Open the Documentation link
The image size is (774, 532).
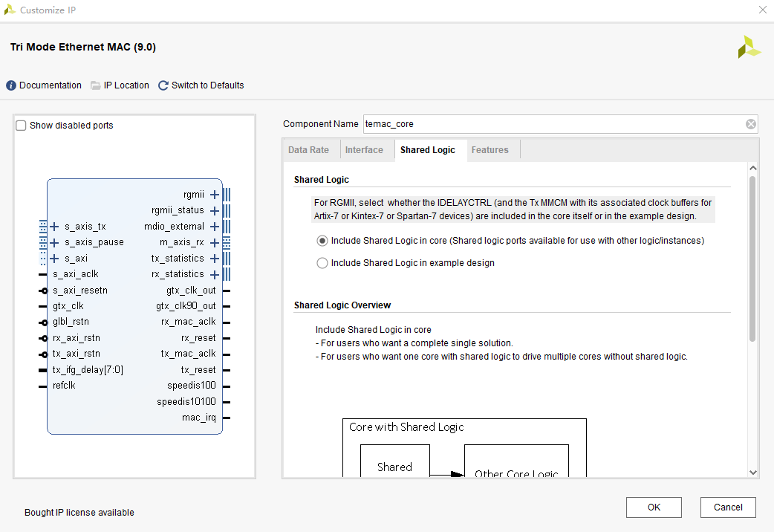(x=51, y=85)
